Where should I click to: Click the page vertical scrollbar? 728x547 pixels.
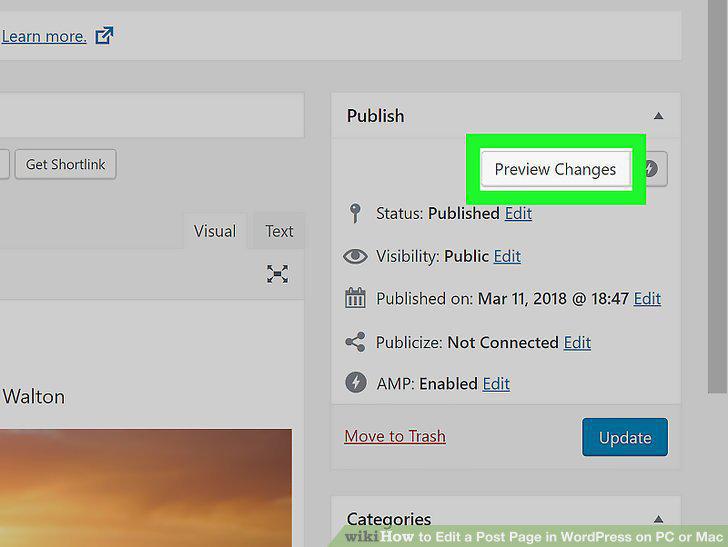coord(718,195)
